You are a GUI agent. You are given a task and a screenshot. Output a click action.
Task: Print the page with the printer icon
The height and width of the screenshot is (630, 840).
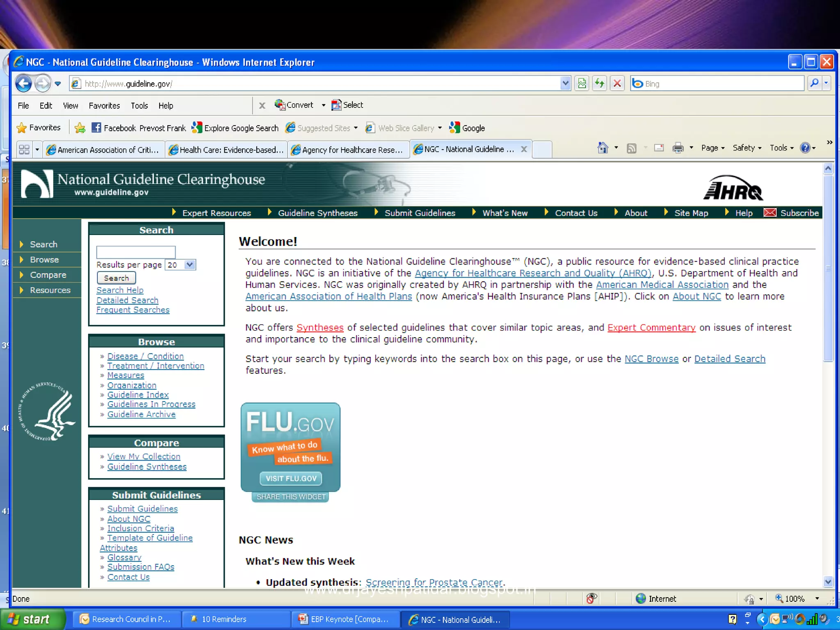[x=678, y=148]
